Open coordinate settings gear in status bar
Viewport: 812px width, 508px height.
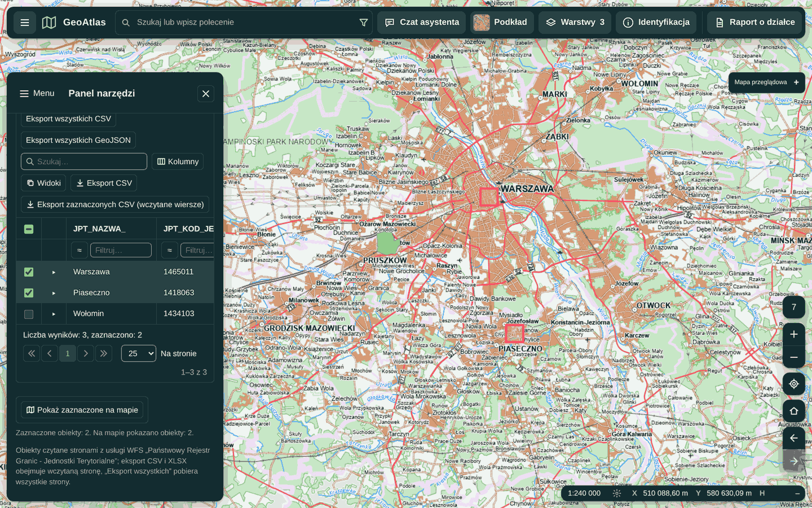[617, 493]
